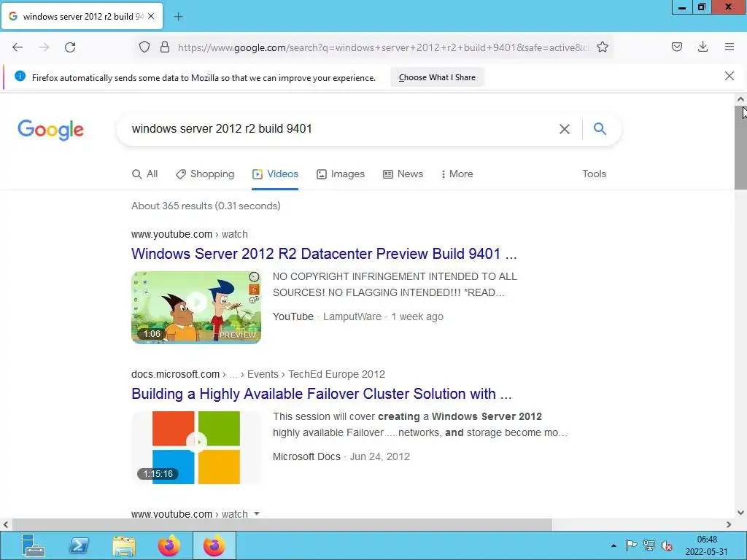Open the search Tools options

pos(594,174)
